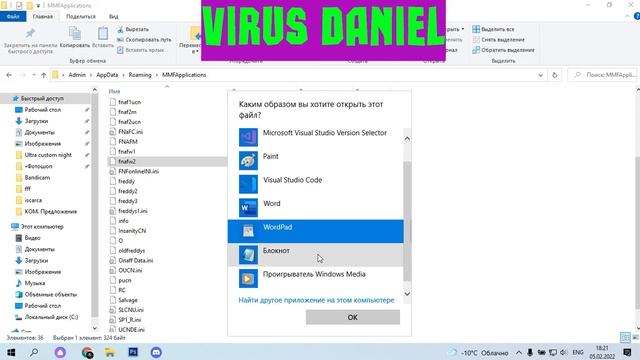Image resolution: width=640 pixels, height=360 pixels.
Task: Click Снять выделение in ribbon
Action: [498, 40]
